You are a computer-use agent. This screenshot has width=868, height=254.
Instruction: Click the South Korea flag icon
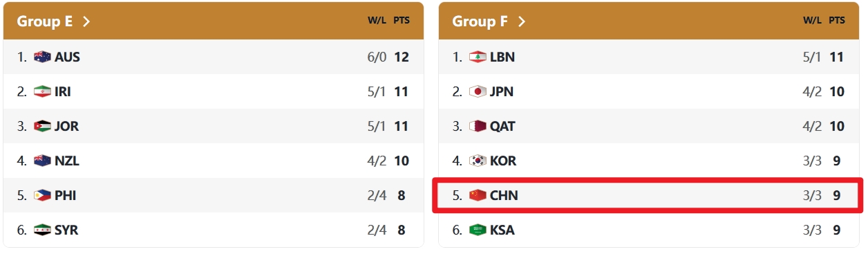point(478,161)
